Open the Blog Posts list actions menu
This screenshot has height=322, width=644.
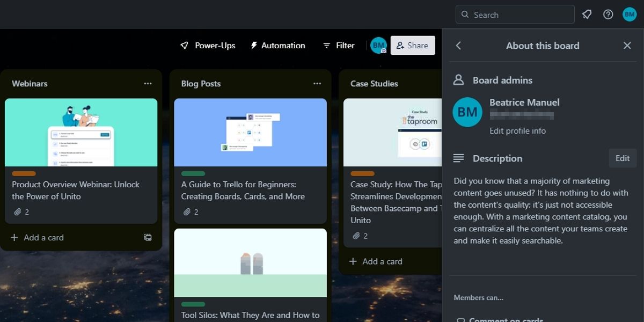[317, 84]
